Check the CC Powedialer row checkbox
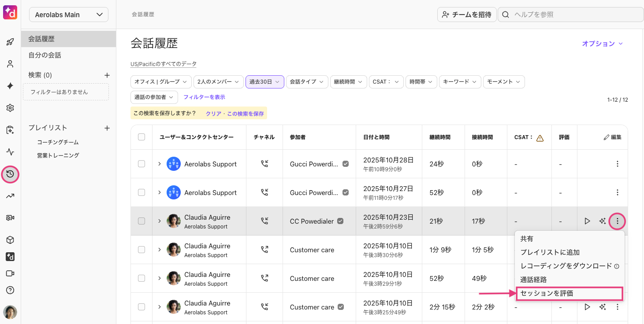Viewport: 644px width, 324px height. click(x=141, y=221)
